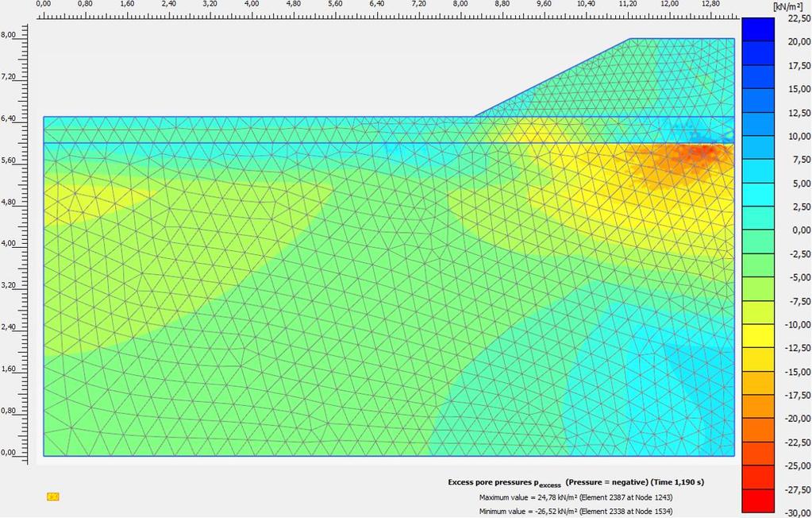Select the bright red bottom legend band
The width and height of the screenshot is (812, 518).
(757, 501)
